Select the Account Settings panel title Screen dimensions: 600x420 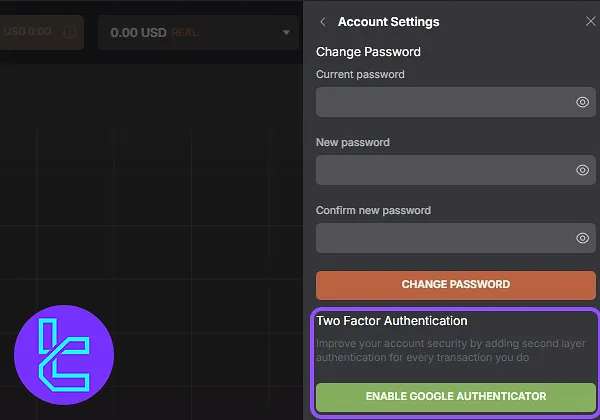[x=388, y=22]
